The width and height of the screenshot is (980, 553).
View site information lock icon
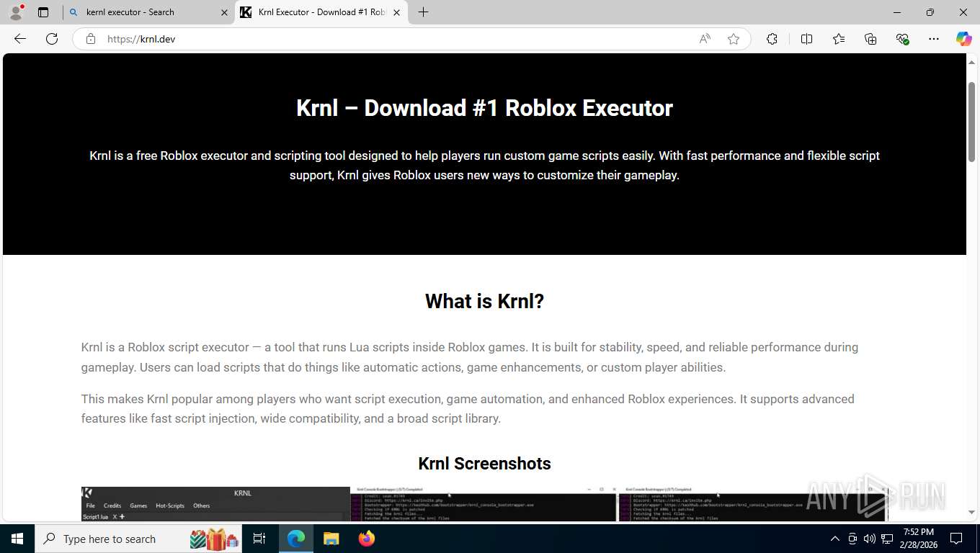click(91, 39)
